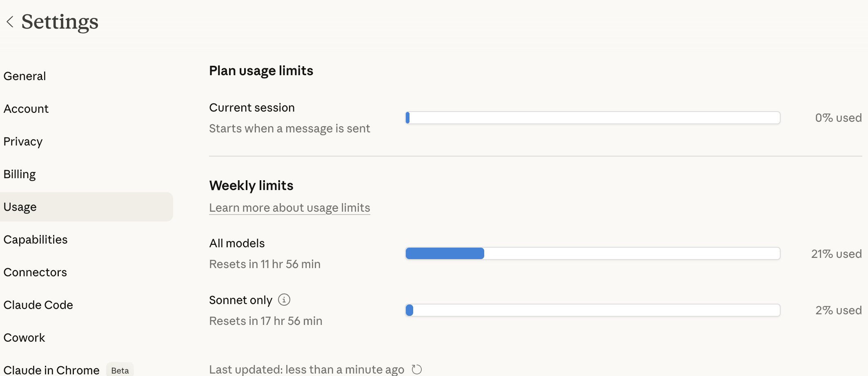Click the 21% used label

(x=836, y=254)
